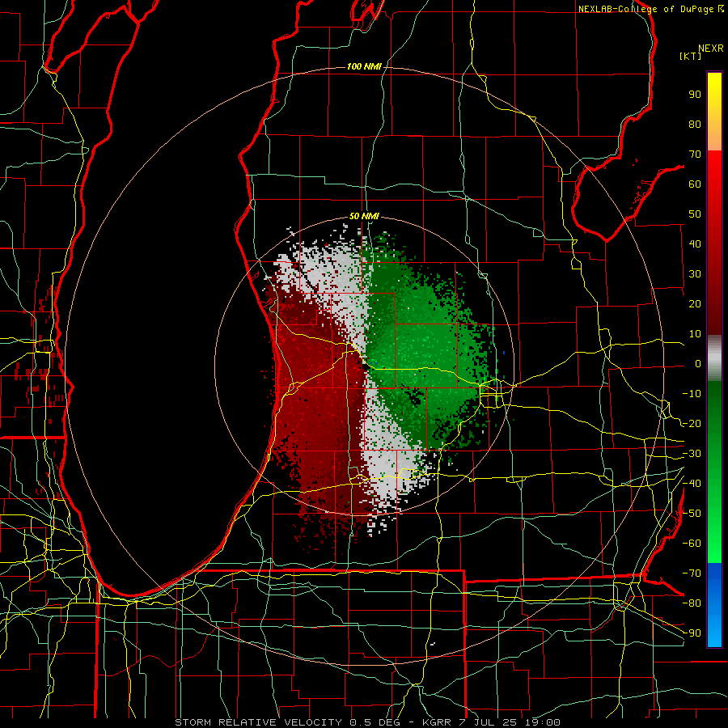Click the 0 value on the velocity scale
Image resolution: width=728 pixels, height=728 pixels.
tap(698, 364)
